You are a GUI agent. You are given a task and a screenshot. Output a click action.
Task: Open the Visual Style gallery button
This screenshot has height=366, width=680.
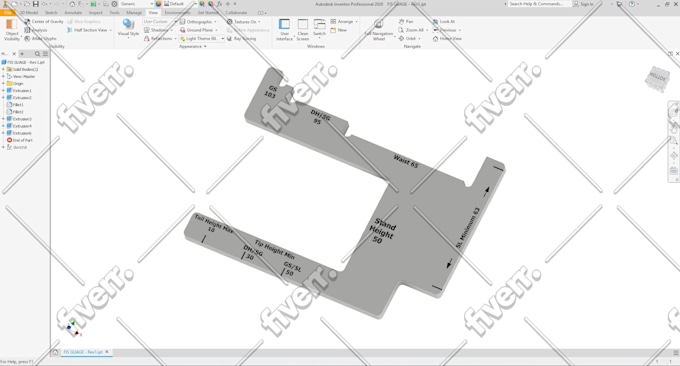(x=128, y=29)
